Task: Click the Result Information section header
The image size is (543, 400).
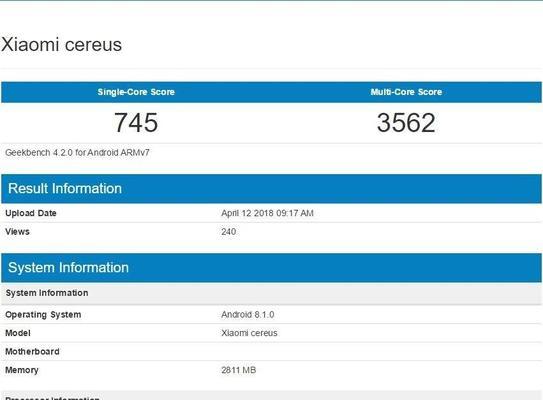Action: click(x=65, y=189)
